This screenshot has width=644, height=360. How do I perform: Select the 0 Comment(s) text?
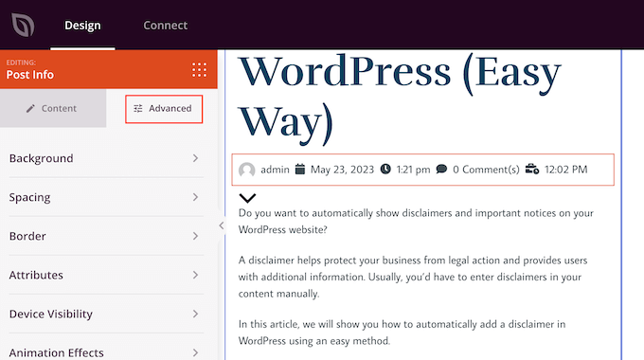pyautogui.click(x=486, y=170)
